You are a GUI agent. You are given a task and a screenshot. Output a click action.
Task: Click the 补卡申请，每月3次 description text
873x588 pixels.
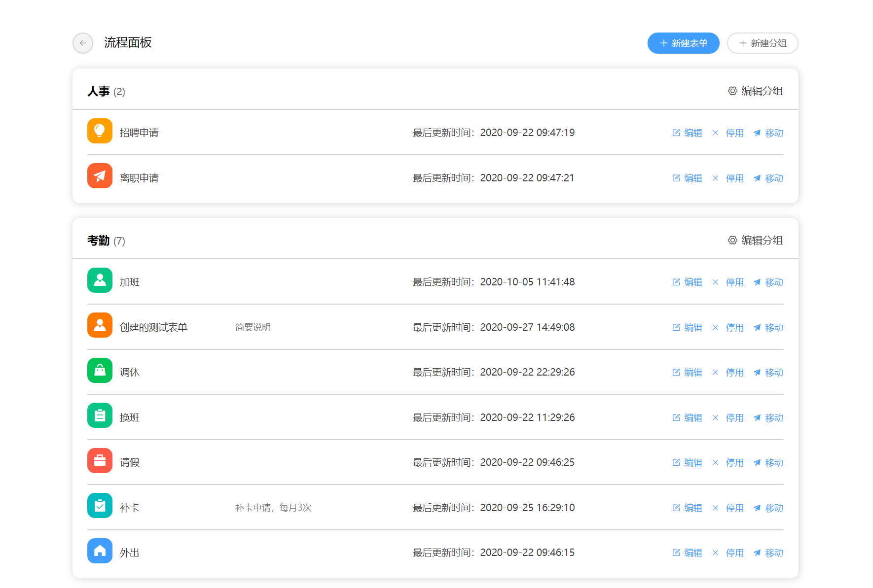click(x=273, y=508)
